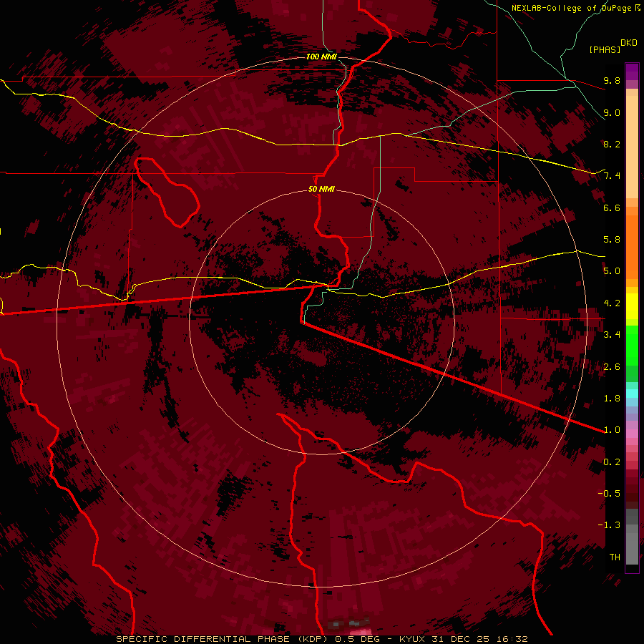The height and width of the screenshot is (644, 644).
Task: Click the pink band in the color bar
Action: tap(632, 434)
